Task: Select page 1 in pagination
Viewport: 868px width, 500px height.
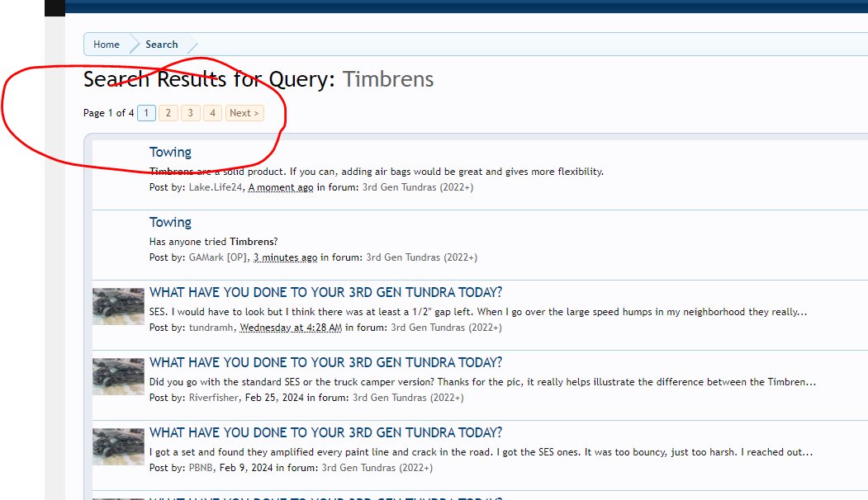Action: (x=146, y=113)
